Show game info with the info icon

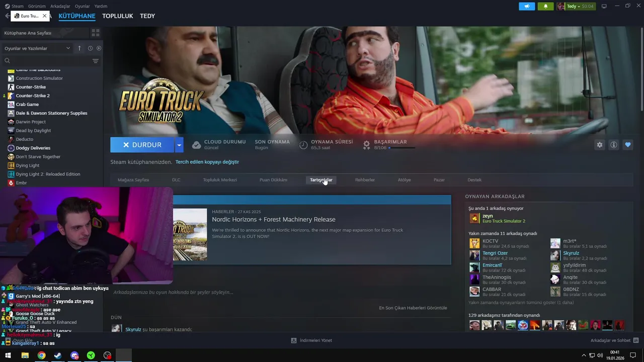(614, 145)
